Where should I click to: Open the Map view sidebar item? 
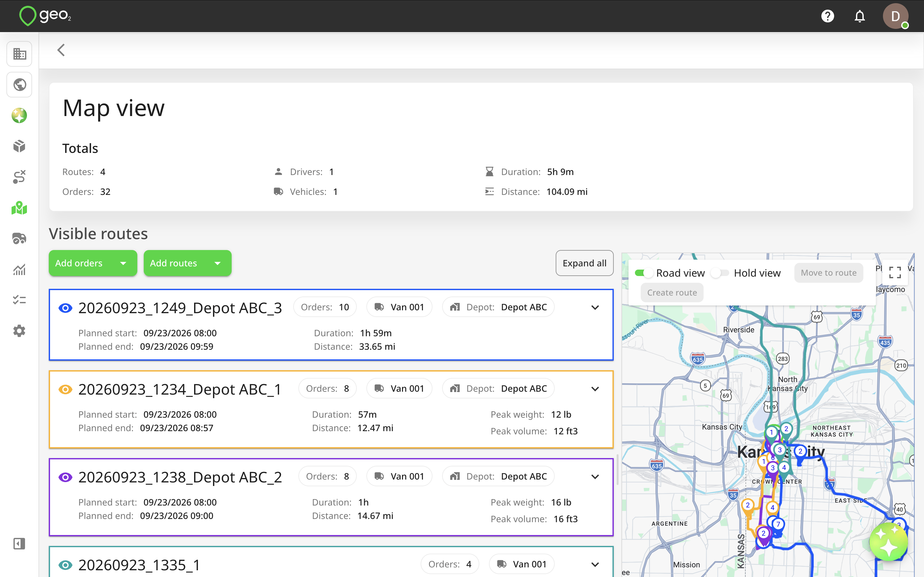tap(20, 208)
